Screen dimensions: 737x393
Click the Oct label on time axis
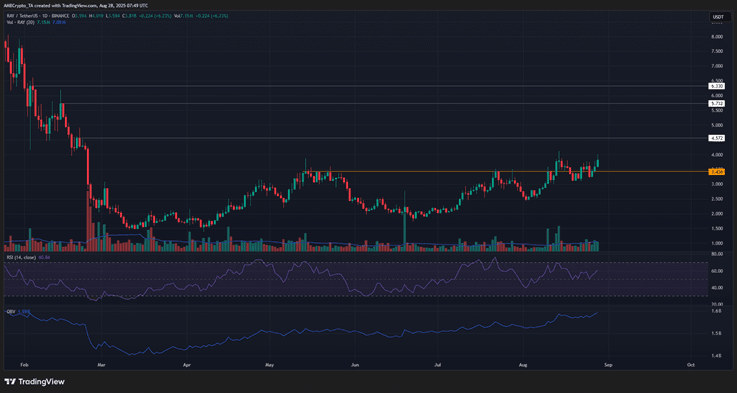(690, 365)
